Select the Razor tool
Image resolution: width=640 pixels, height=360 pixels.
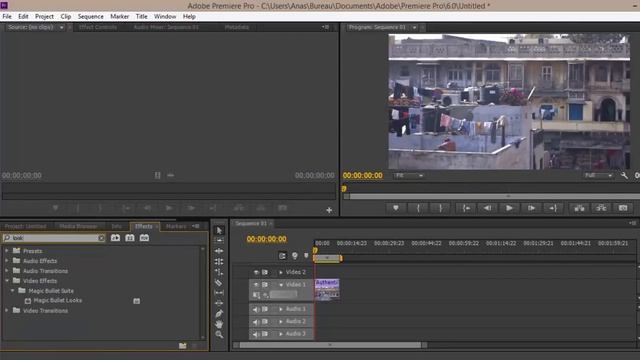click(219, 282)
